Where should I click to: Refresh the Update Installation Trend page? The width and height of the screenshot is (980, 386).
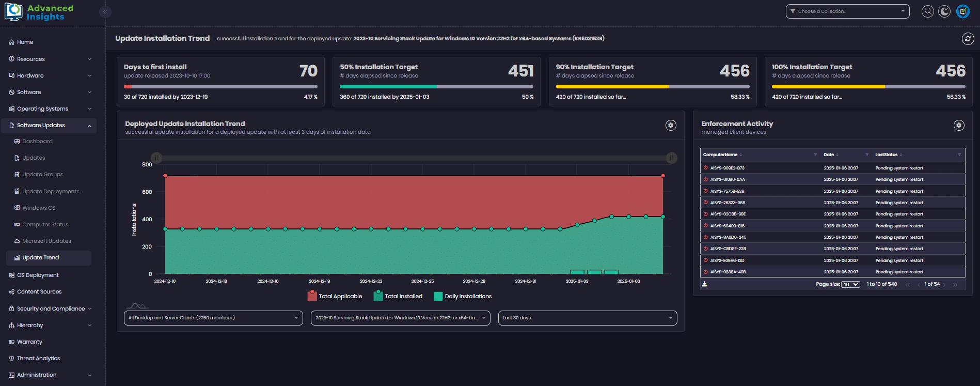[968, 38]
